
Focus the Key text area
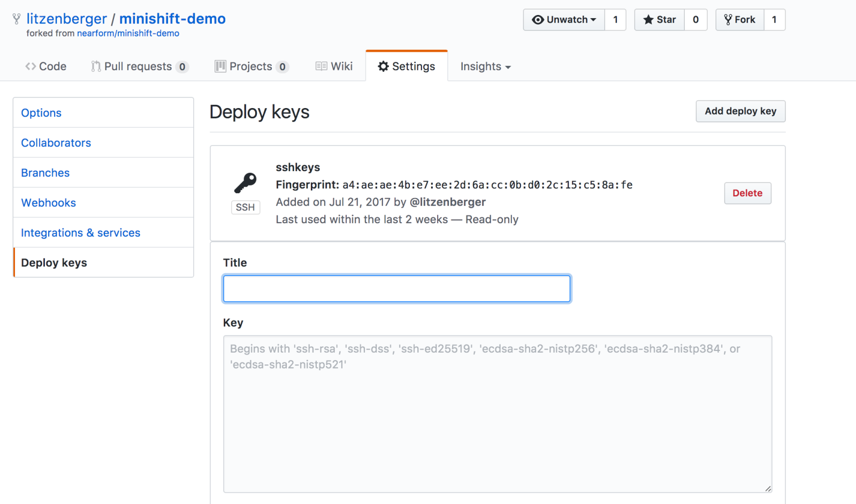coord(498,414)
